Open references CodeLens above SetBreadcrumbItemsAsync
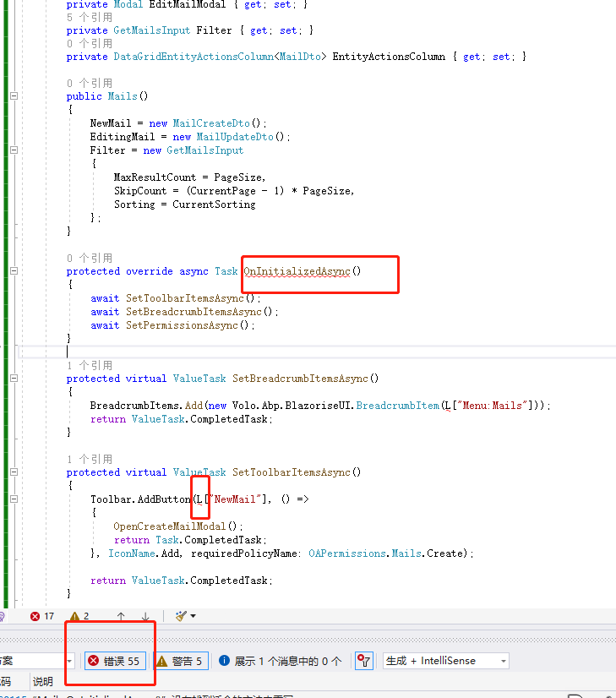The image size is (616, 698). 90,365
